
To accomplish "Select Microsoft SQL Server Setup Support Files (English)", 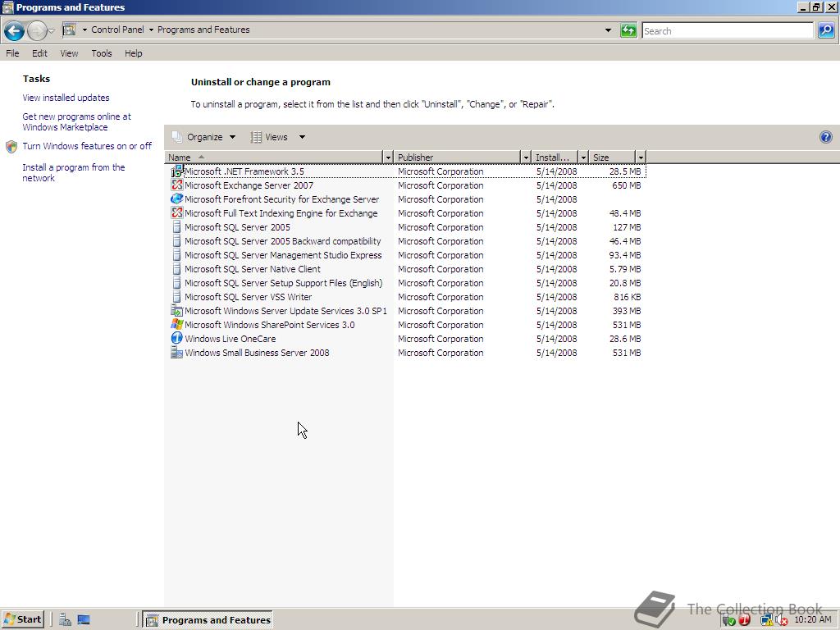I will (x=283, y=283).
